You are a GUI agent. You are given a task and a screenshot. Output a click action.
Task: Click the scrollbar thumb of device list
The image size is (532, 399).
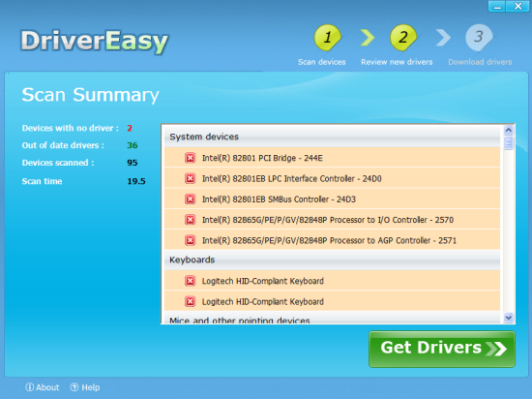(x=508, y=142)
